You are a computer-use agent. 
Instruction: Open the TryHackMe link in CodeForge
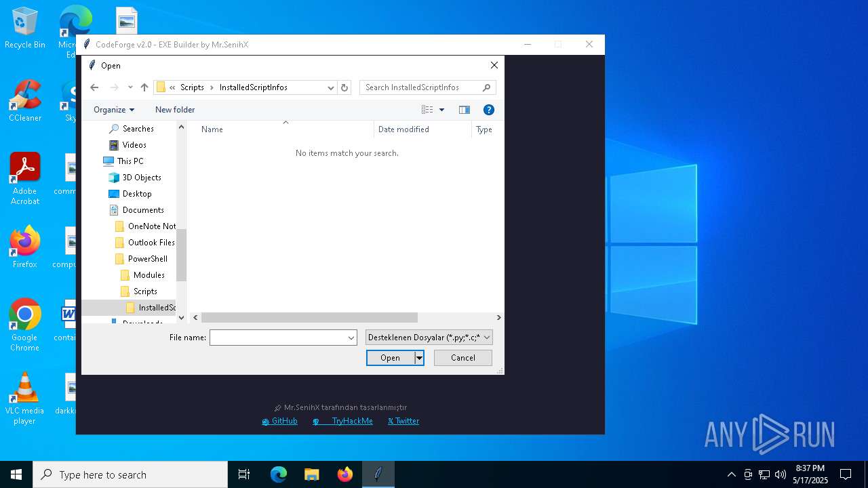point(342,421)
